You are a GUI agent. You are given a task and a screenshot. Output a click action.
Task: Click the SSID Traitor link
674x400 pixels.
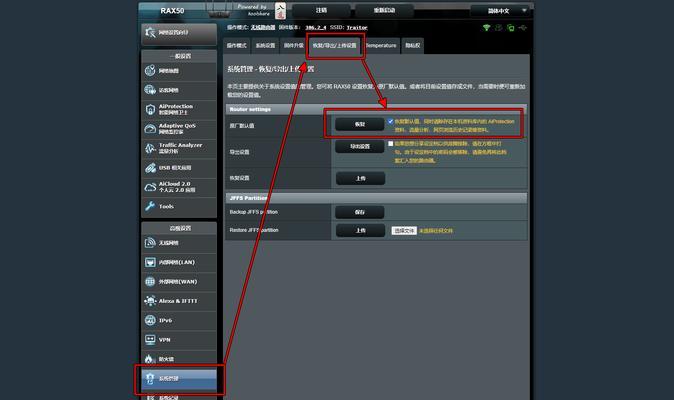click(357, 27)
